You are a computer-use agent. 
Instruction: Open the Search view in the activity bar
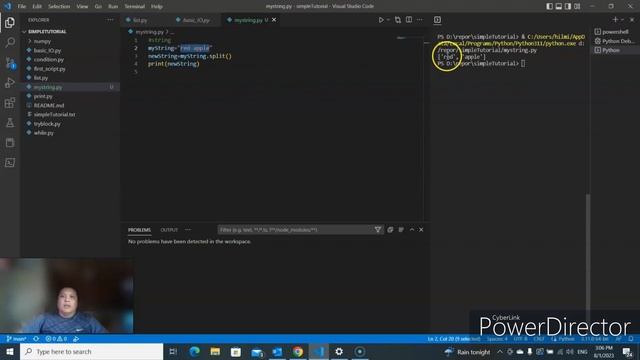pyautogui.click(x=10, y=42)
